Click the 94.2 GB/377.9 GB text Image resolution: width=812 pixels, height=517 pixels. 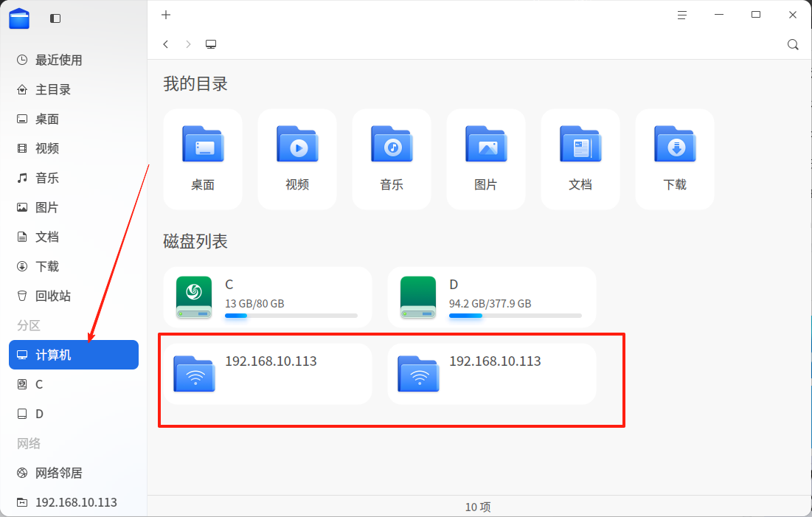(x=490, y=304)
